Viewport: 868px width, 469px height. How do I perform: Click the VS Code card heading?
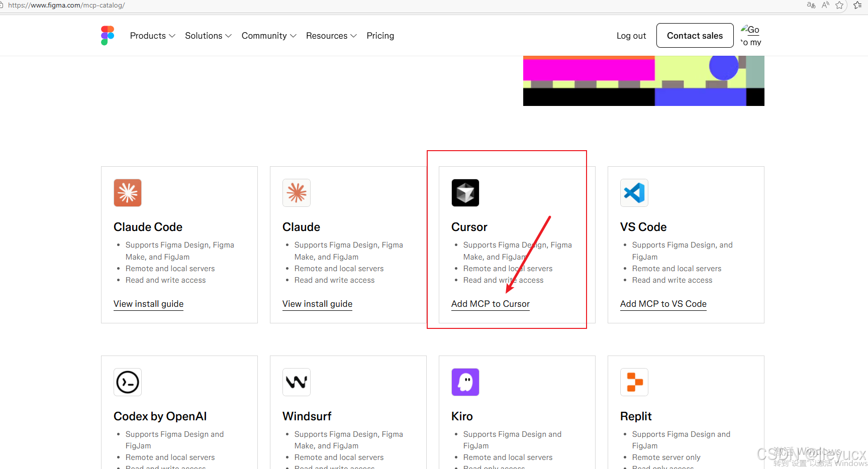coord(643,227)
